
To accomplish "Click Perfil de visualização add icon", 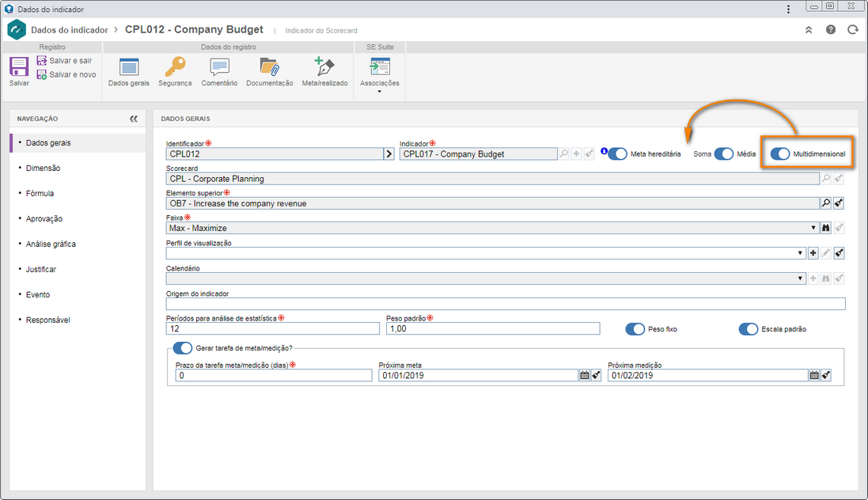I will pos(813,253).
